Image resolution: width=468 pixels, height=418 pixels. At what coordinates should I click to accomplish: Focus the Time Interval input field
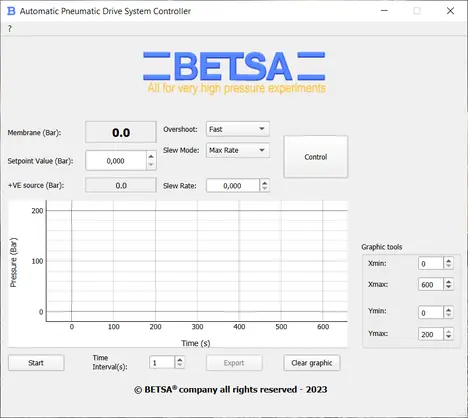click(x=162, y=363)
